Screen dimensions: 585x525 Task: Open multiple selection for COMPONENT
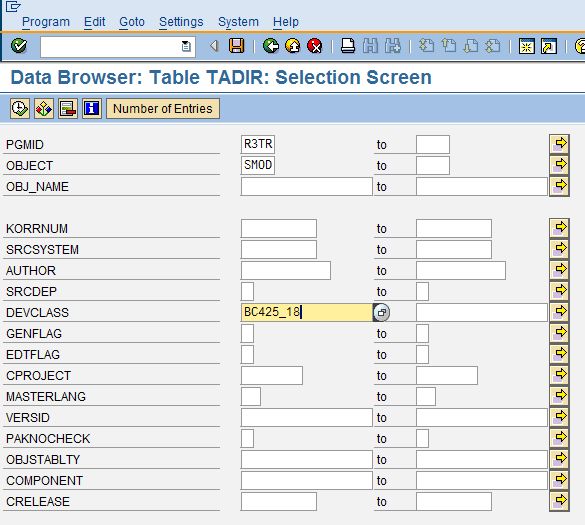click(559, 480)
